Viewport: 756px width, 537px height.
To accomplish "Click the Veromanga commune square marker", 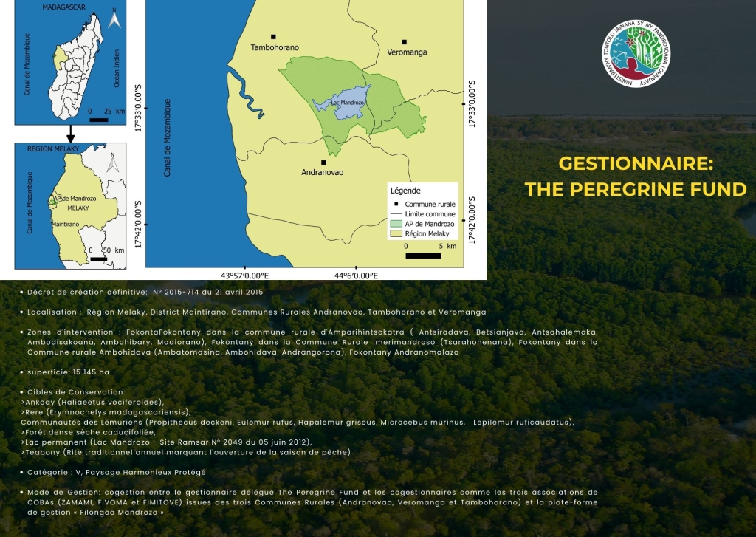I will 404,42.
